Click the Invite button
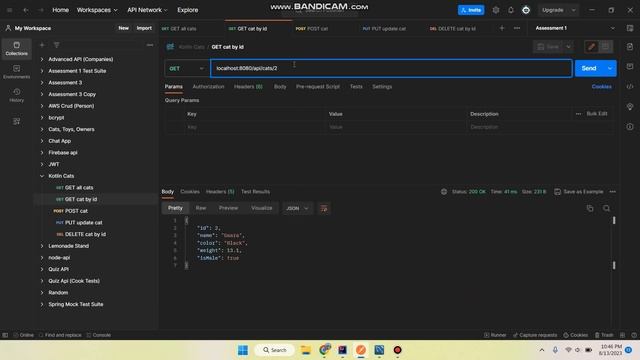 [471, 10]
